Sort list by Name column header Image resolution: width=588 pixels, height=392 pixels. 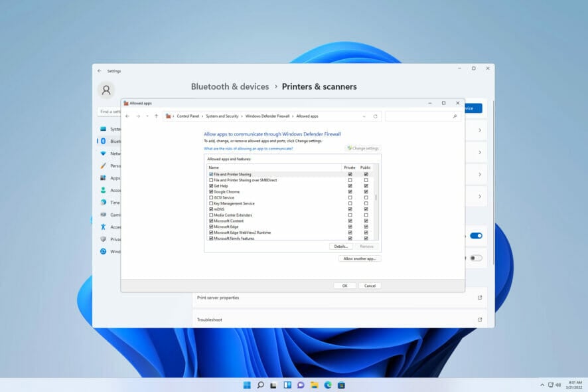pyautogui.click(x=274, y=167)
